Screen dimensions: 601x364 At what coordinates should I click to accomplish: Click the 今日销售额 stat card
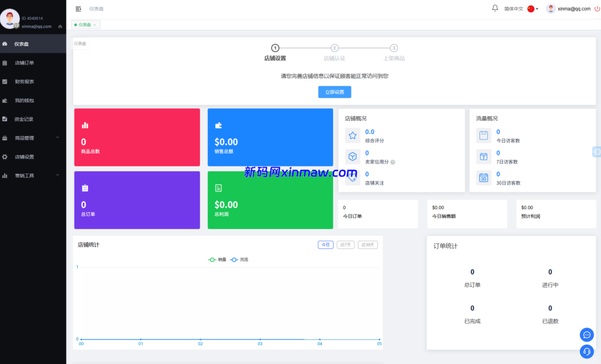point(467,214)
